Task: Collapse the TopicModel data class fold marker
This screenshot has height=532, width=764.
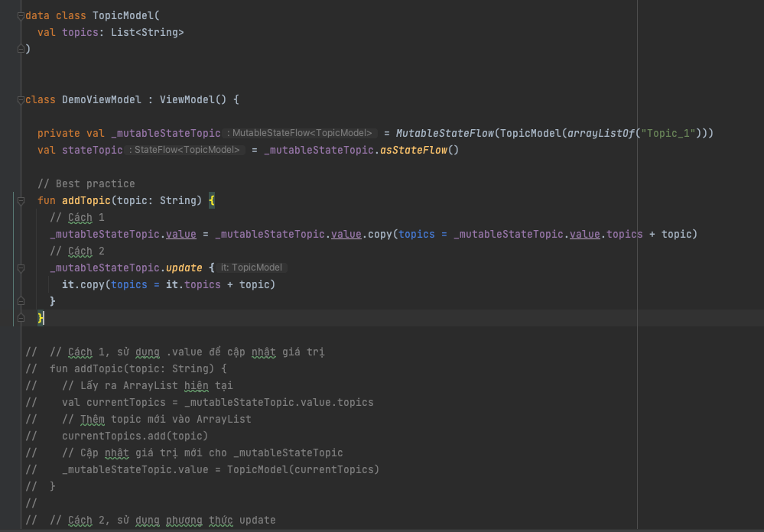Action: (x=21, y=15)
